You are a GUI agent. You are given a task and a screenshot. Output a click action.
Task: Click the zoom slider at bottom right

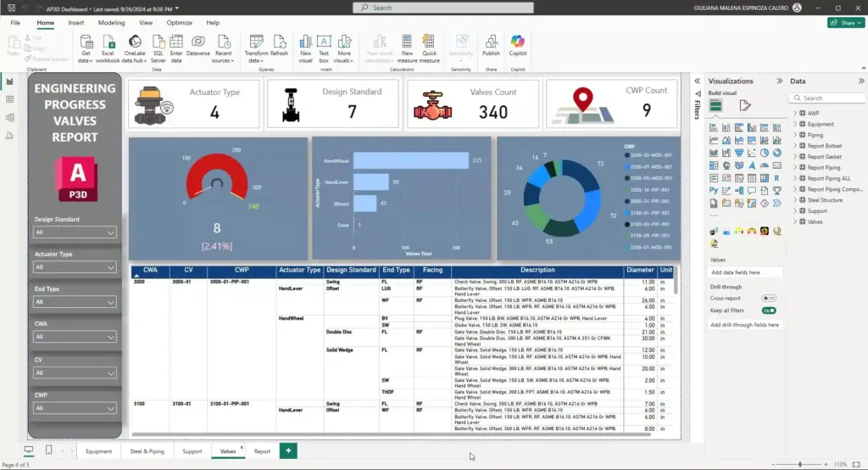point(800,464)
